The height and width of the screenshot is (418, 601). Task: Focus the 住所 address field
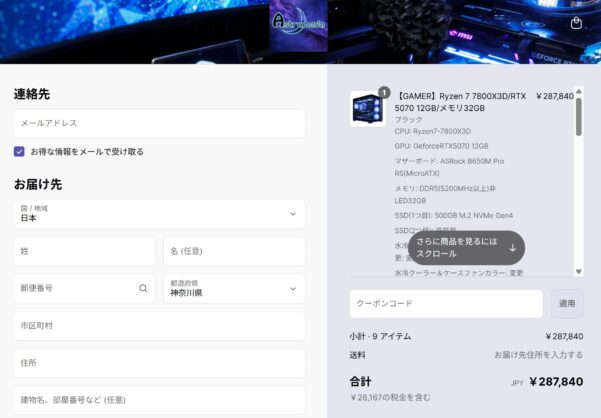(159, 363)
